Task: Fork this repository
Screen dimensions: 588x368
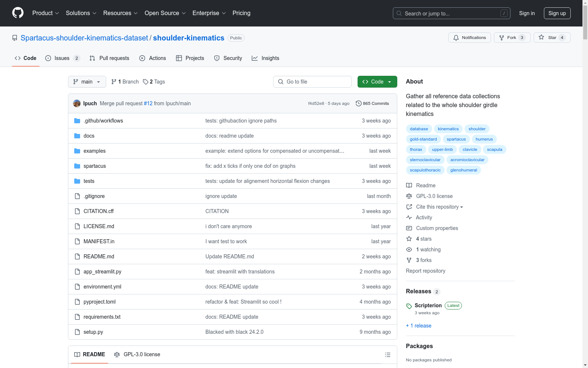Action: coord(512,38)
